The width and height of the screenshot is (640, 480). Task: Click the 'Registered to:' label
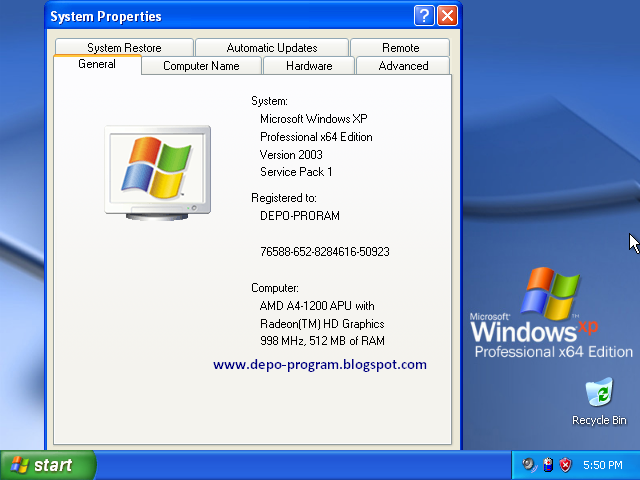[284, 198]
